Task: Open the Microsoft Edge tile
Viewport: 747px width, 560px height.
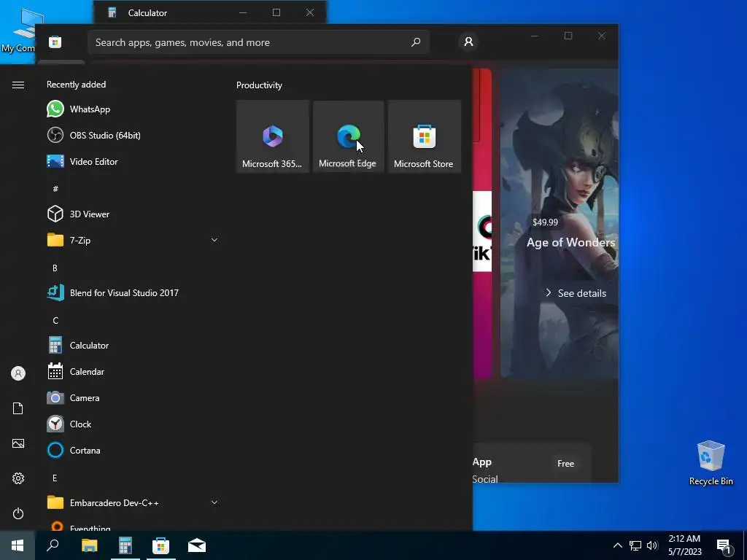Action: tap(348, 136)
